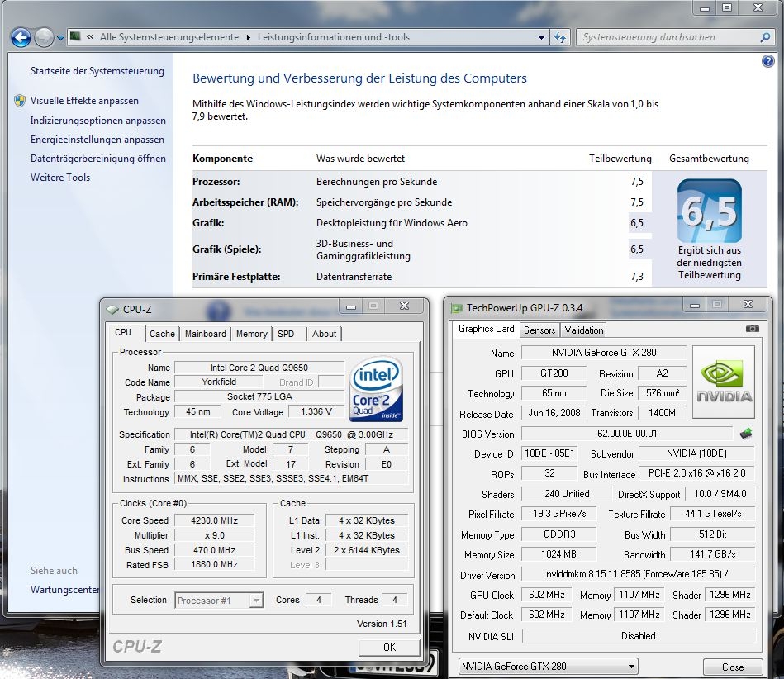The height and width of the screenshot is (679, 784).
Task: Click the address bar refresh icon
Action: 561,37
